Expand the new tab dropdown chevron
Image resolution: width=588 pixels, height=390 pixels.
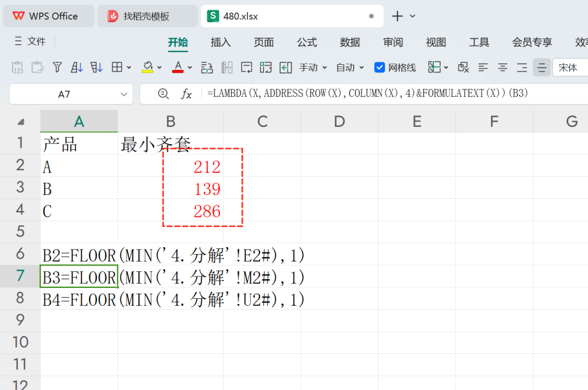[x=412, y=16]
